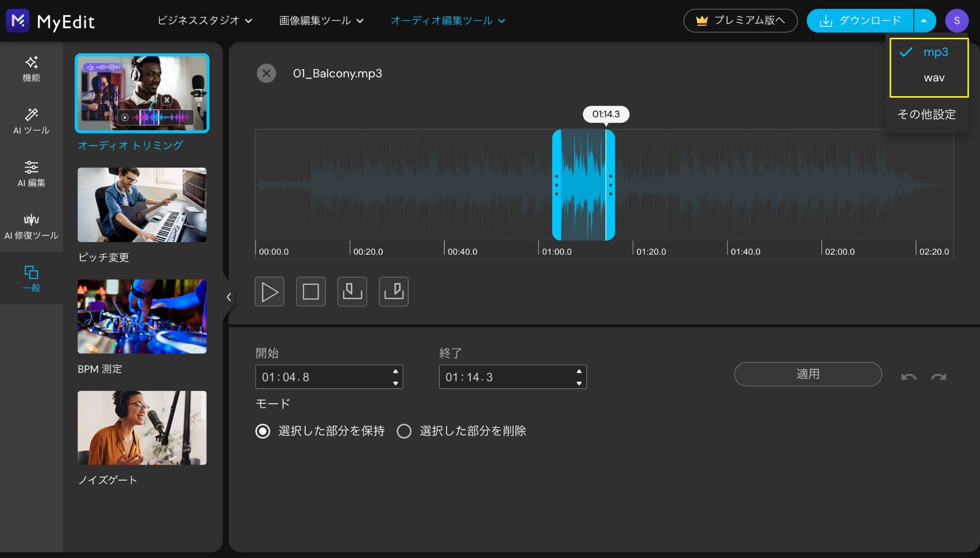Viewport: 980px width, 558px height.
Task: Open the AI 編集 sidebar section
Action: [x=31, y=174]
